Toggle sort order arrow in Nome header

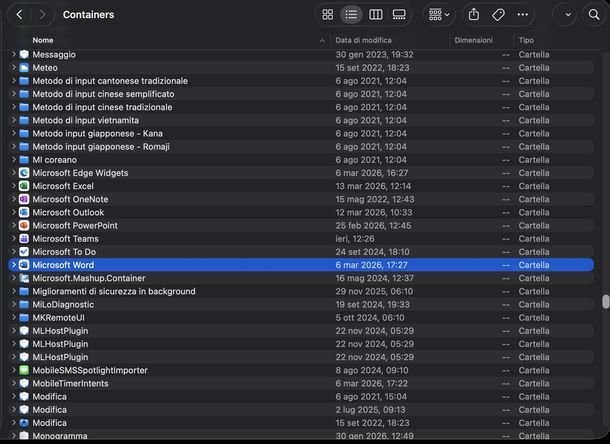[x=322, y=40]
